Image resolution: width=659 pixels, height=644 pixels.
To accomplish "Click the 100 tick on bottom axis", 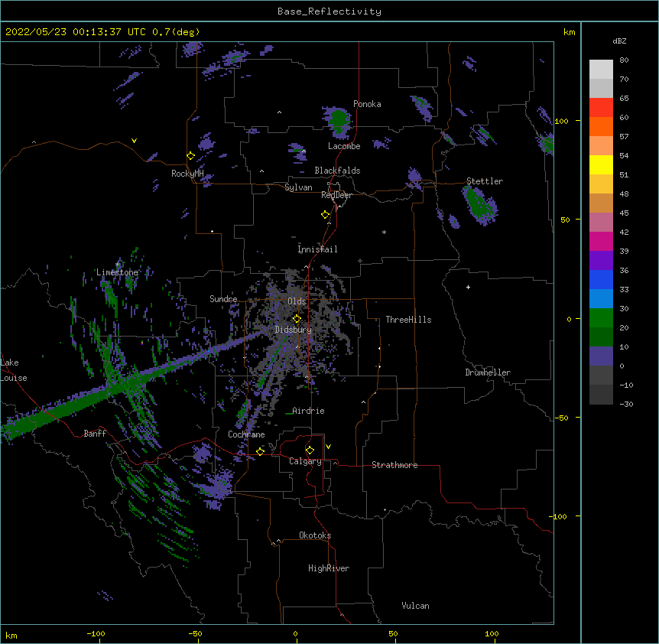I will pos(492,633).
